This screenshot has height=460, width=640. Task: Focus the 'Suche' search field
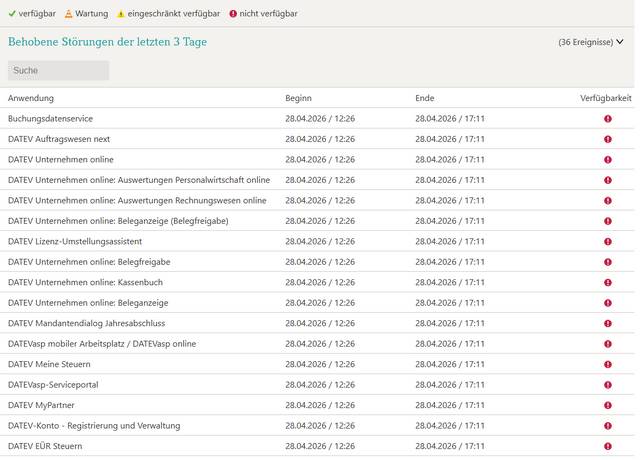tap(58, 71)
